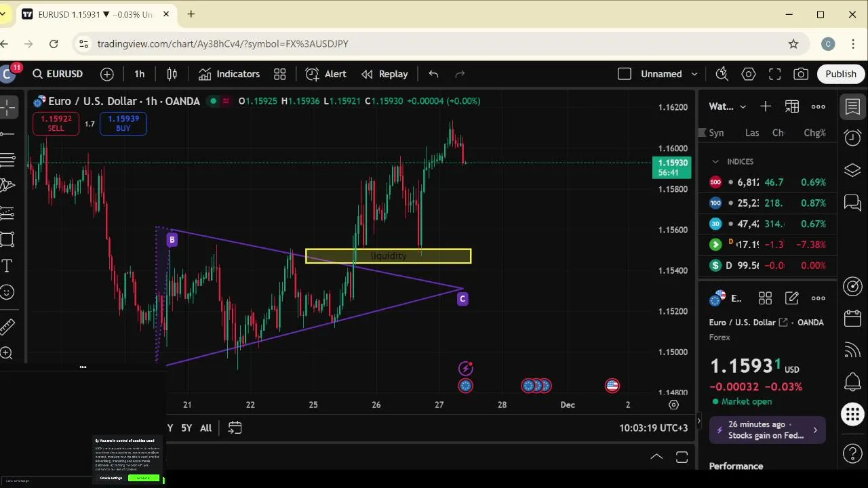
Task: Open the timezone 10:03:19 UTC+3 menu
Action: coord(654,428)
